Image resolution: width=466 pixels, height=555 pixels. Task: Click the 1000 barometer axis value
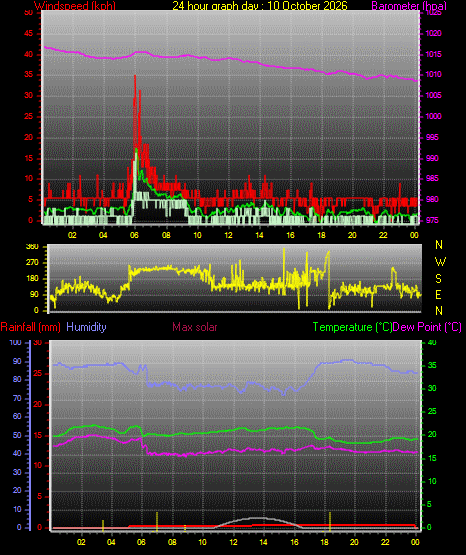[x=433, y=116]
